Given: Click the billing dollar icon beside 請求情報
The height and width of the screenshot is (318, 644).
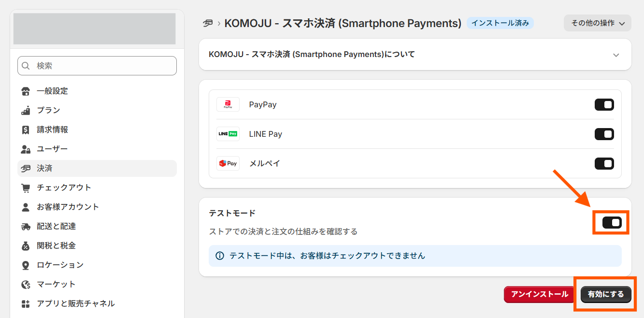Looking at the screenshot, I should [26, 130].
